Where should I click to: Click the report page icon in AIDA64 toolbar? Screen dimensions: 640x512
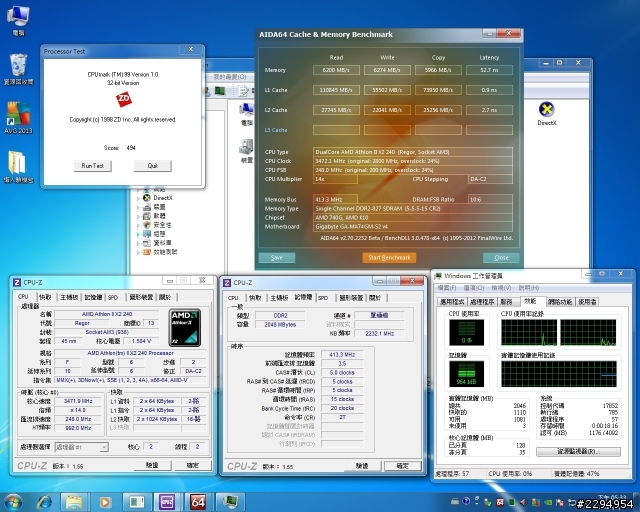[243, 91]
